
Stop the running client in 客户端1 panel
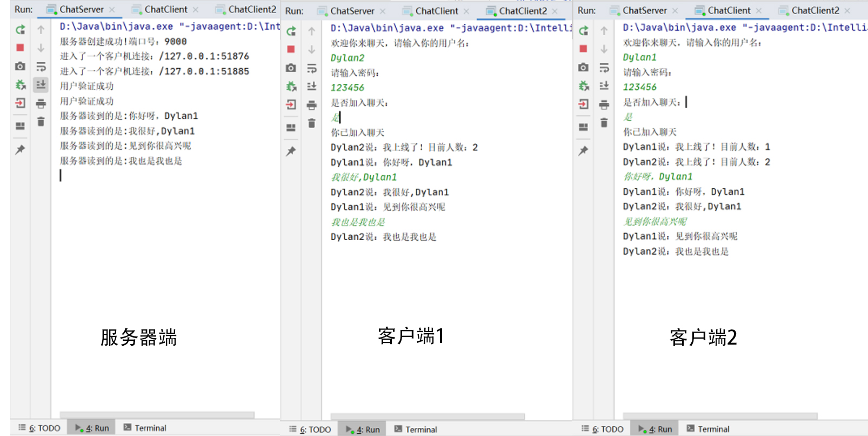click(x=291, y=49)
